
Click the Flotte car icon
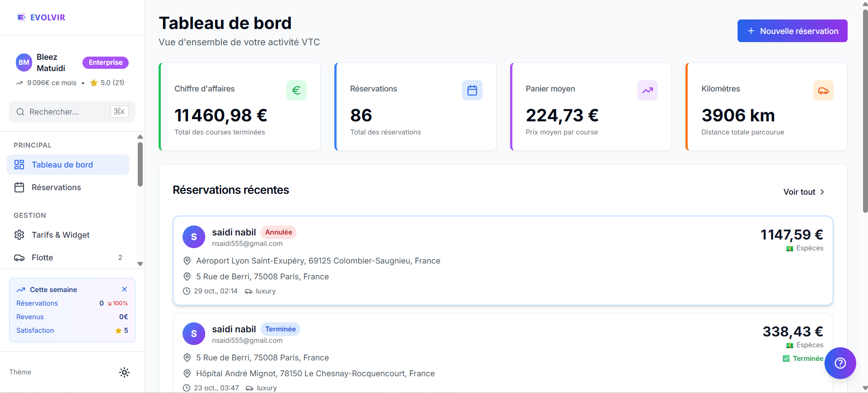19,258
